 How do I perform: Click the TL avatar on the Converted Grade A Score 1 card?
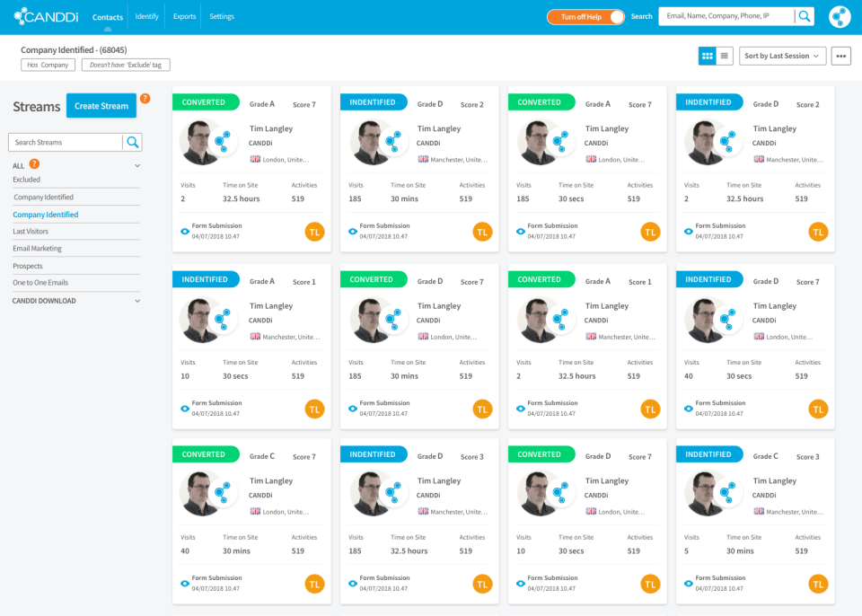pyautogui.click(x=650, y=409)
